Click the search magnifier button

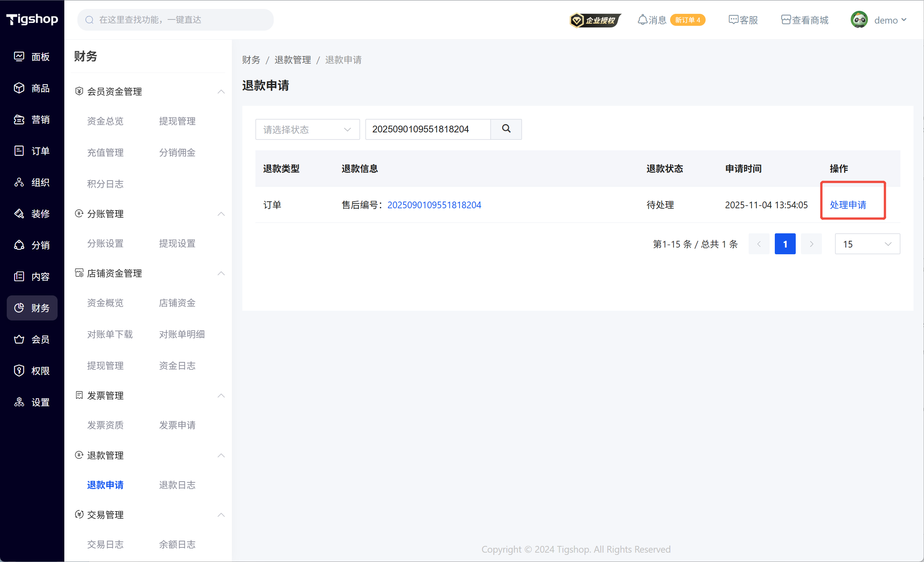point(506,129)
